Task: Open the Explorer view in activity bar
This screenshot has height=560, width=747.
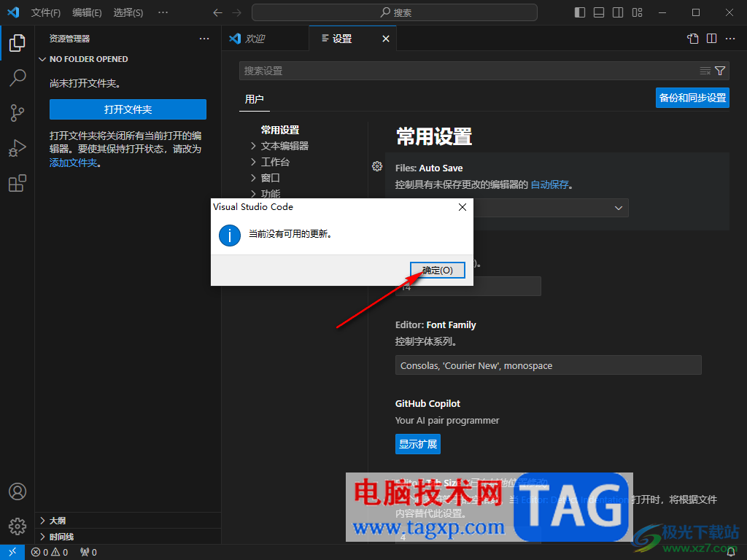Action: tap(18, 43)
